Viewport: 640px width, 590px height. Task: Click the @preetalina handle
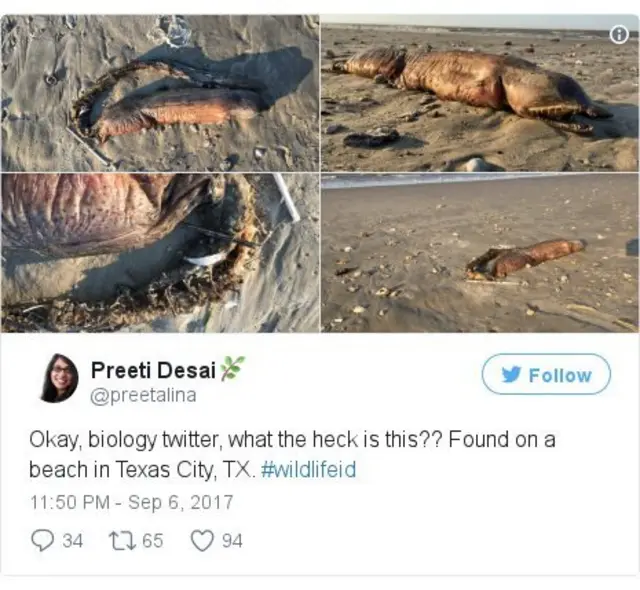click(143, 395)
